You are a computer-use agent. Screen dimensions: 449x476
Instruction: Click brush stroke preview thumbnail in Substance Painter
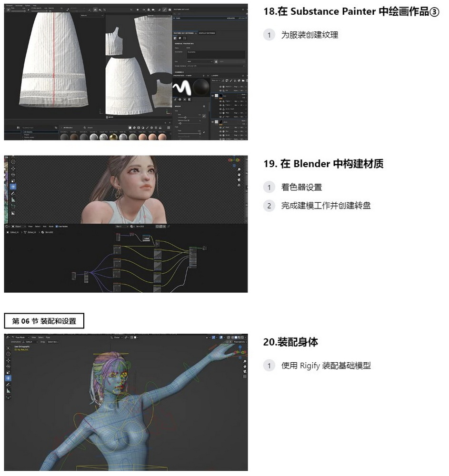pos(182,88)
